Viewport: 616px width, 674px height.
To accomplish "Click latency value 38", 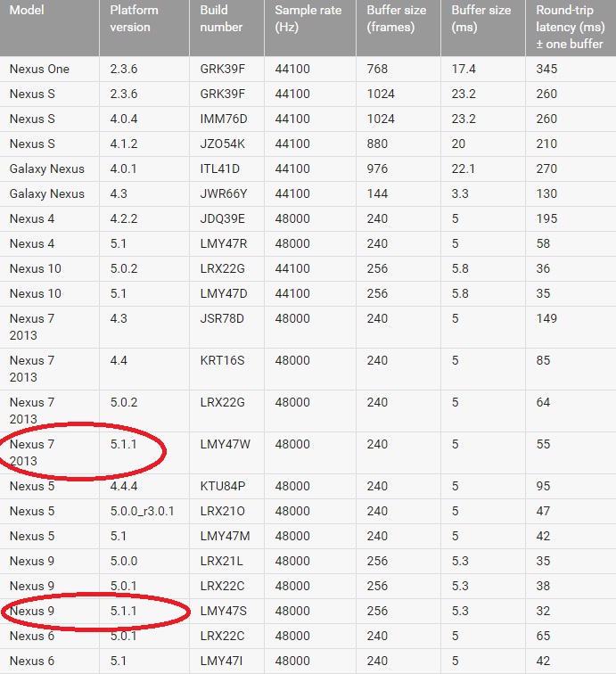I will (543, 586).
